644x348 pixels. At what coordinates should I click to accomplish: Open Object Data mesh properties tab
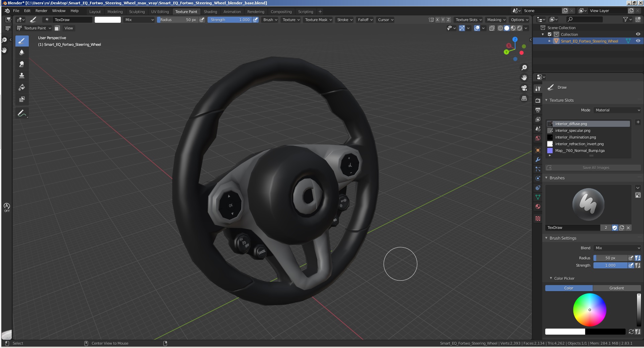pyautogui.click(x=538, y=197)
